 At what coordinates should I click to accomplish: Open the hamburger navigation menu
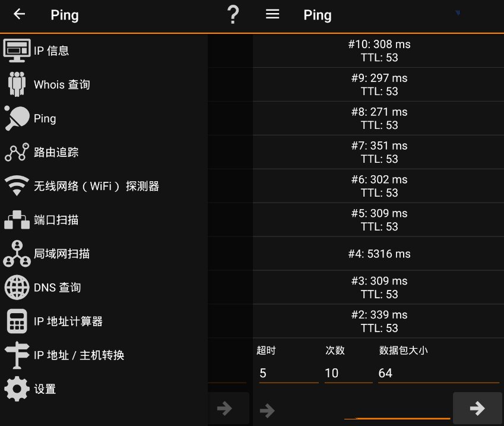272,14
